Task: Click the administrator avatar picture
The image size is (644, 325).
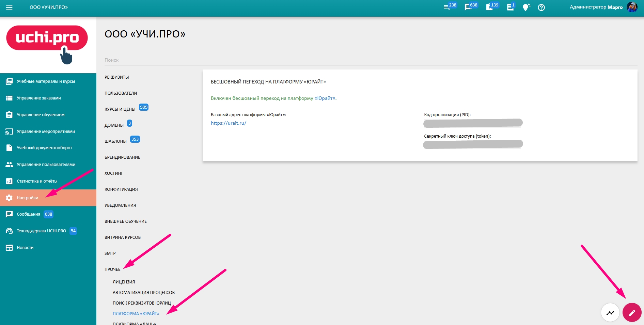Action: [632, 7]
